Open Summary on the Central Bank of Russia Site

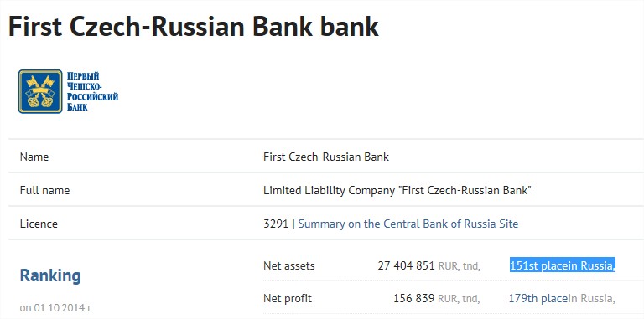408,224
